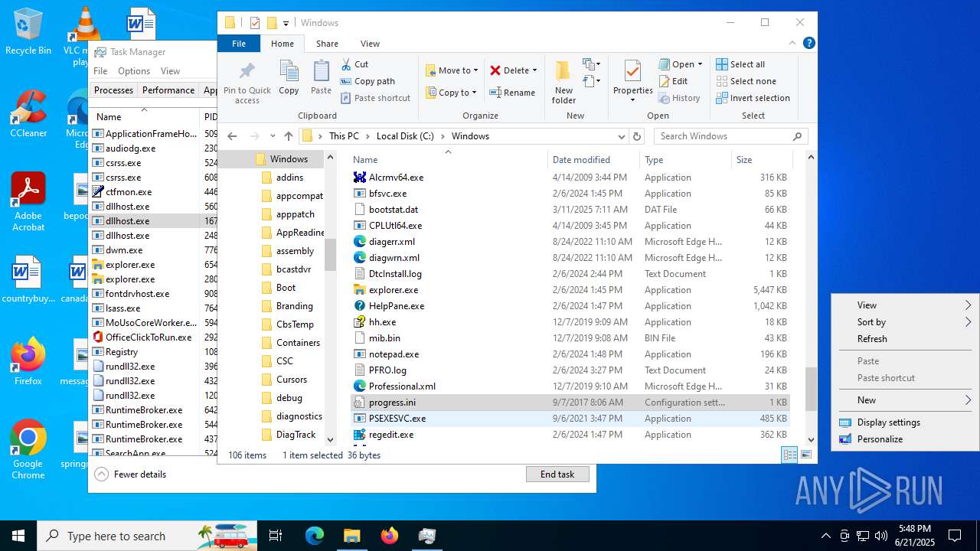The image size is (980, 551).
Task: Create a New folder from the ribbon
Action: [563, 83]
